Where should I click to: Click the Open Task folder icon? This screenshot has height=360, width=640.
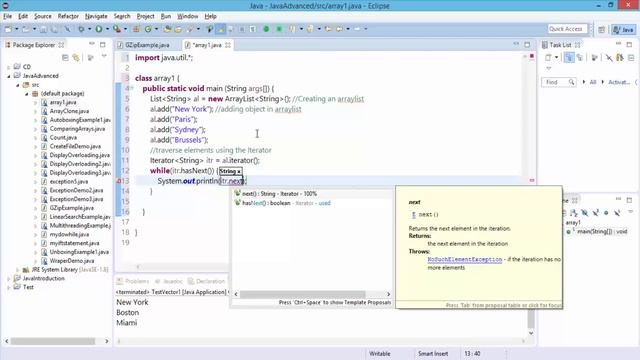178,29
